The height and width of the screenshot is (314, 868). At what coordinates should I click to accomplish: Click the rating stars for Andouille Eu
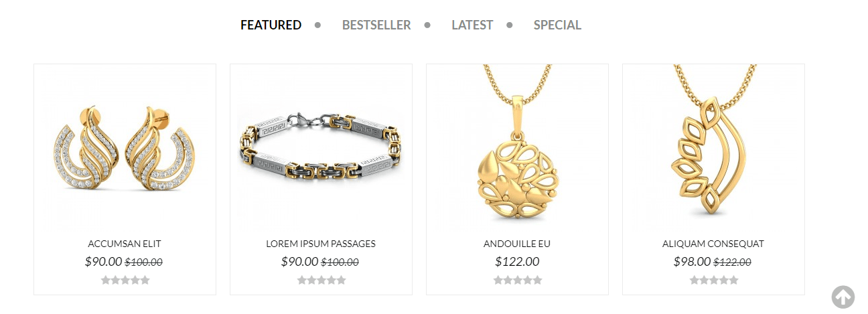518,280
